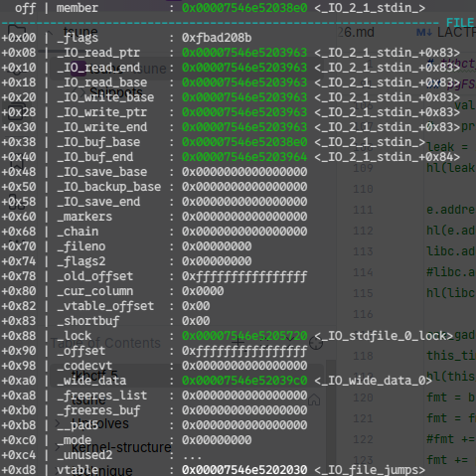This screenshot has height=476, width=476.
Task: Open Table of Contents in background notes app
Action: [x=105, y=343]
